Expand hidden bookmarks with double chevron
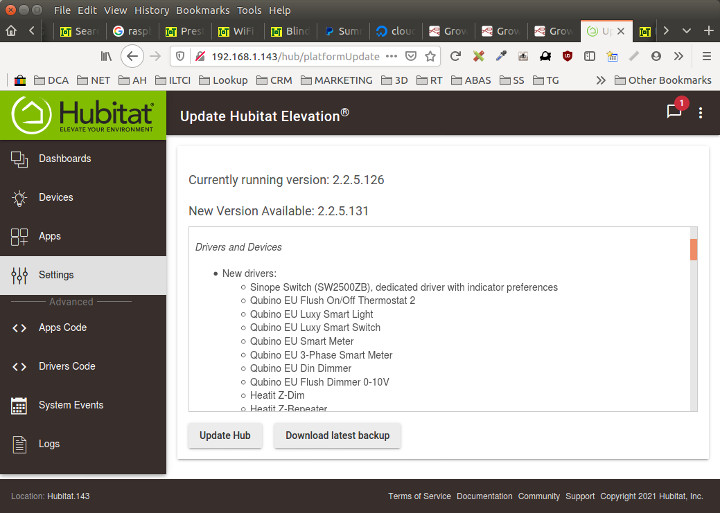720x513 pixels. click(601, 80)
